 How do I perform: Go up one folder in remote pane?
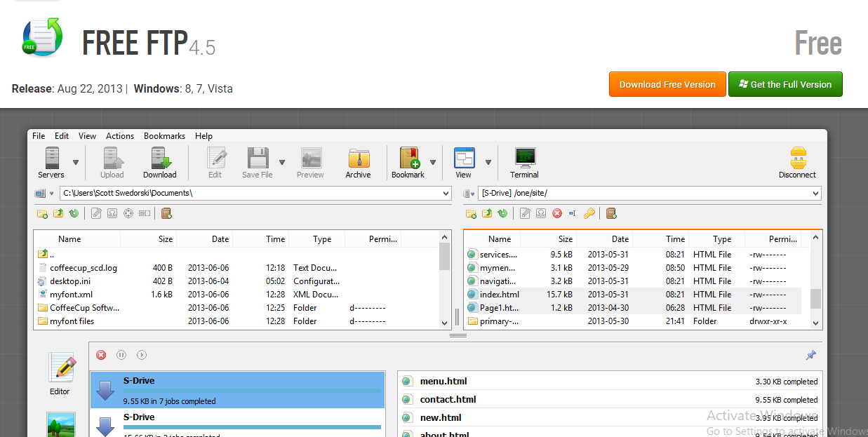[487, 213]
